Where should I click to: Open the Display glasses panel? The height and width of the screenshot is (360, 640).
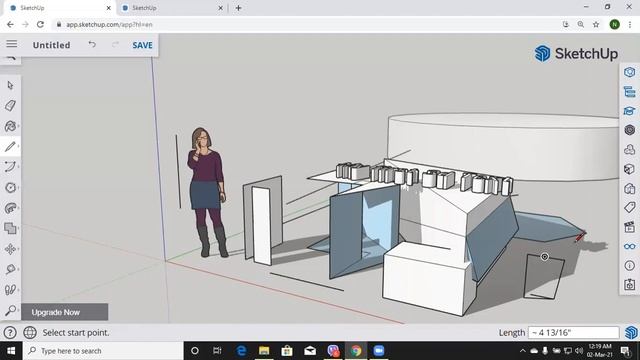coord(629,246)
